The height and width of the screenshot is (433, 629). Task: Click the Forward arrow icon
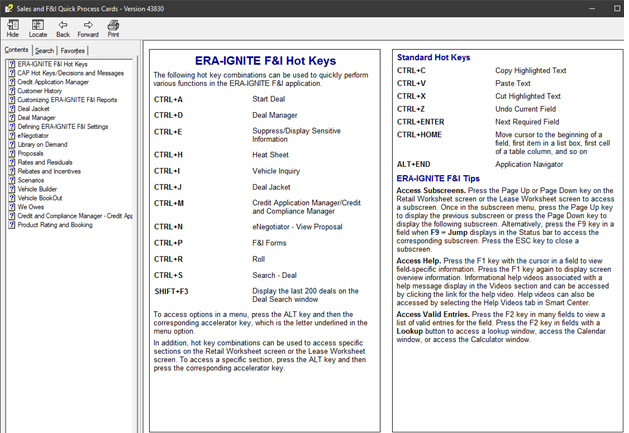[x=88, y=27]
